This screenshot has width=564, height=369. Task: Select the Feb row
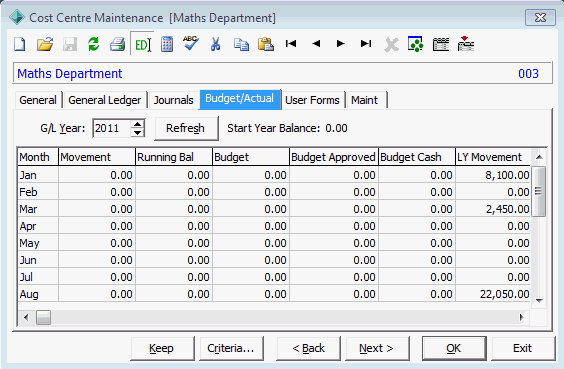coord(274,192)
